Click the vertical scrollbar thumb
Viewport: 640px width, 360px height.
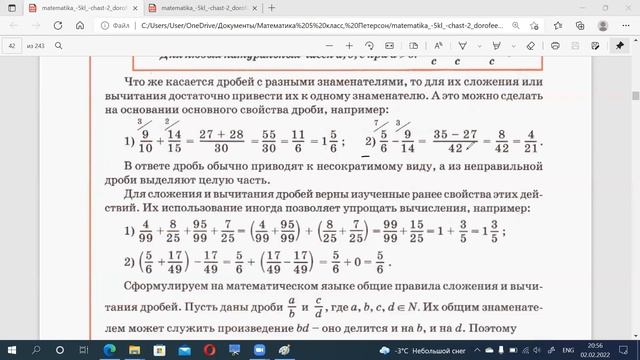[636, 96]
